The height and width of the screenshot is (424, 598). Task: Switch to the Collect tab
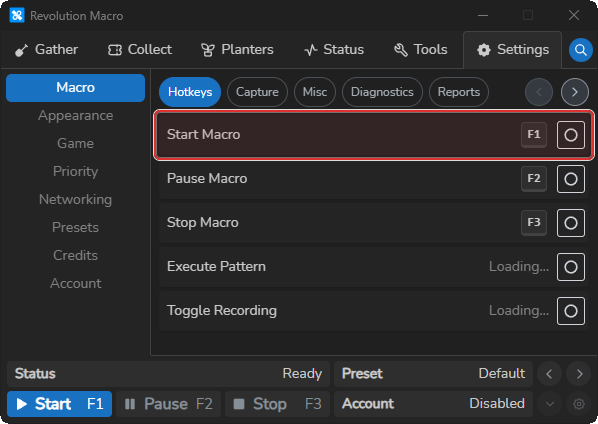pyautogui.click(x=140, y=50)
